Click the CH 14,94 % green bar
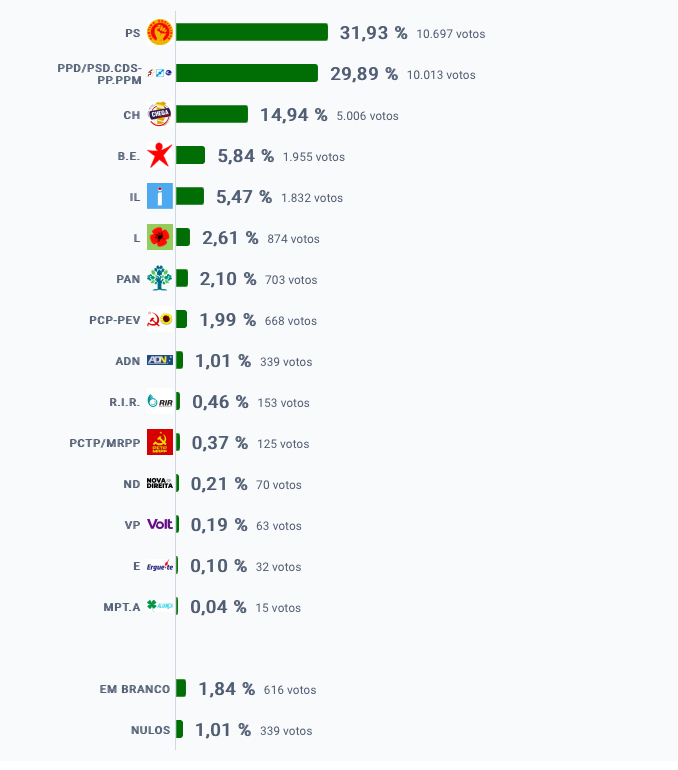678x770 pixels. [212, 114]
